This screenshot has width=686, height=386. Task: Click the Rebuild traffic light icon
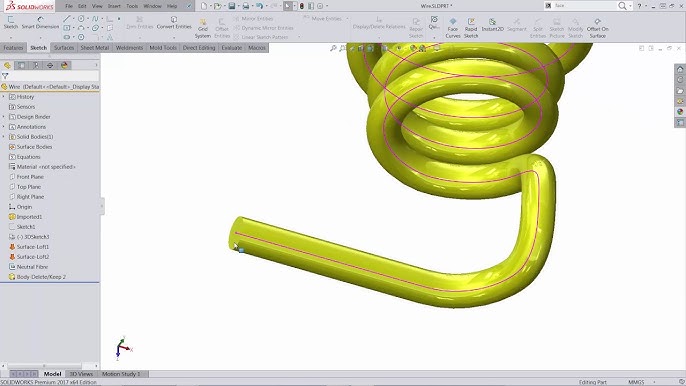pos(302,6)
